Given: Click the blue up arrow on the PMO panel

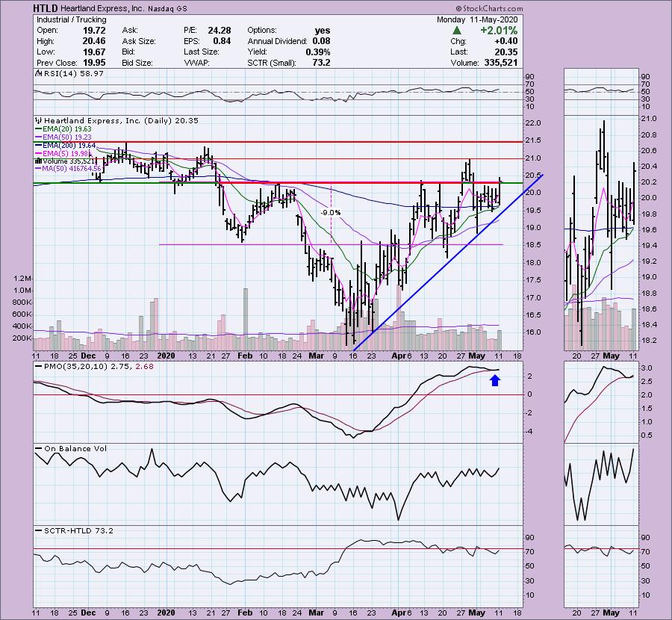Looking at the screenshot, I should click(x=495, y=380).
